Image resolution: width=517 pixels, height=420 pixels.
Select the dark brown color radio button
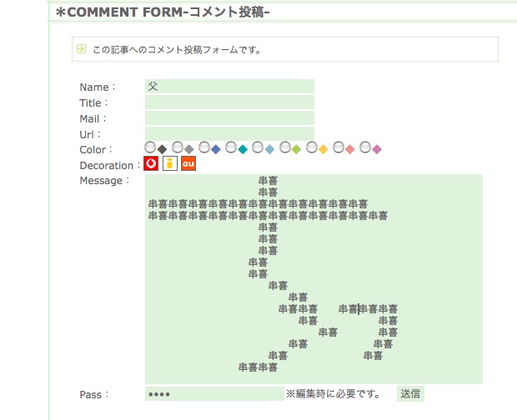pos(150,148)
